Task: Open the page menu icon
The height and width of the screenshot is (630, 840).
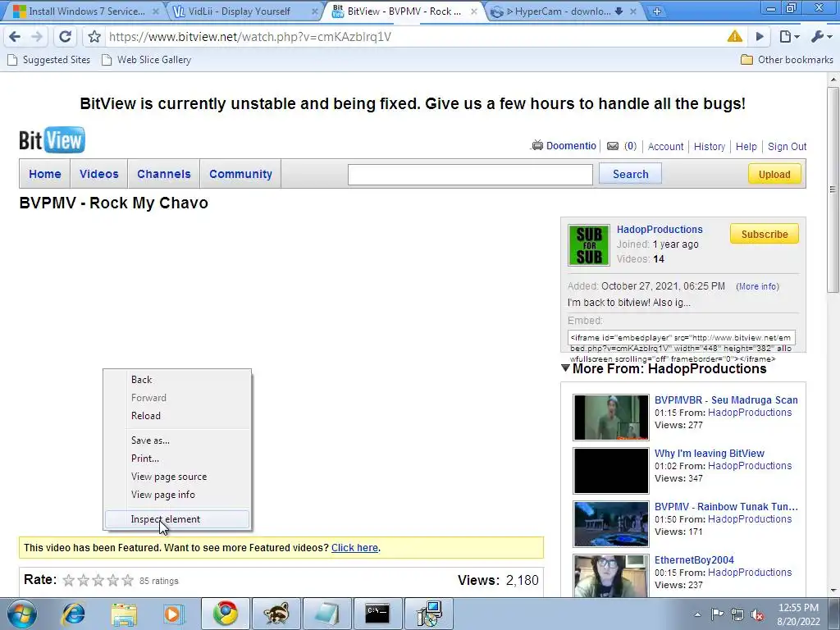Action: click(788, 36)
